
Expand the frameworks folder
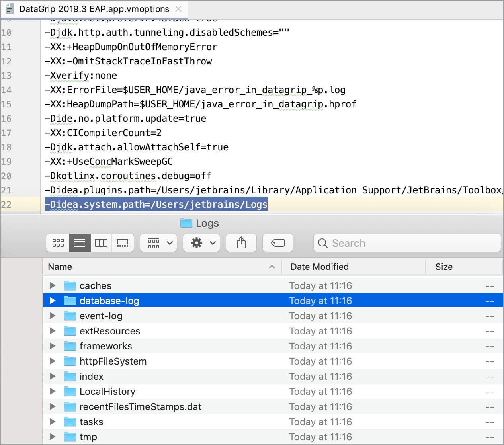52,346
